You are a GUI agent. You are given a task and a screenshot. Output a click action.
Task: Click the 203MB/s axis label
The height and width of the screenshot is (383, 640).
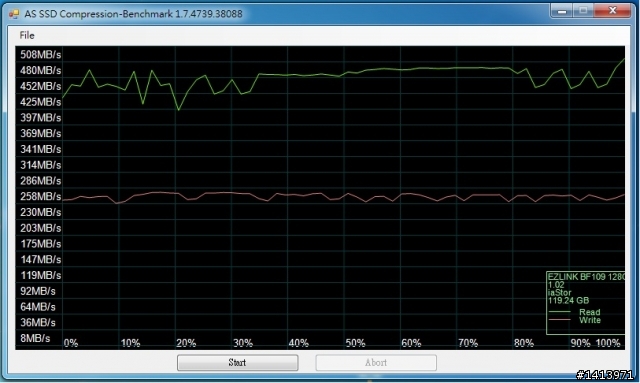point(40,228)
